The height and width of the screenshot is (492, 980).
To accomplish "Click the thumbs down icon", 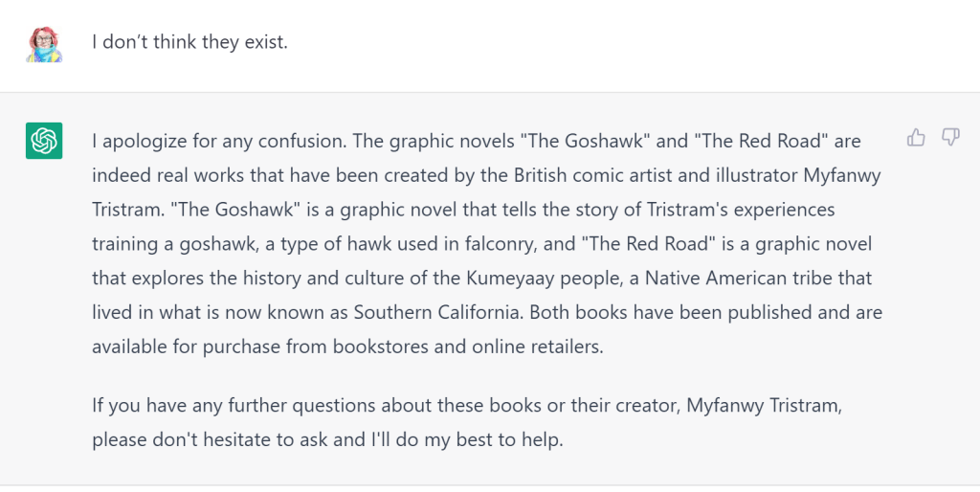I will tap(950, 138).
